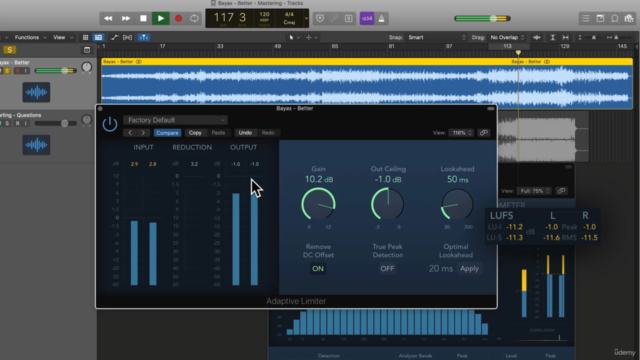Screen dimensions: 640x360
Task: Click the Tuner icon in the control bar
Action: 334,18
